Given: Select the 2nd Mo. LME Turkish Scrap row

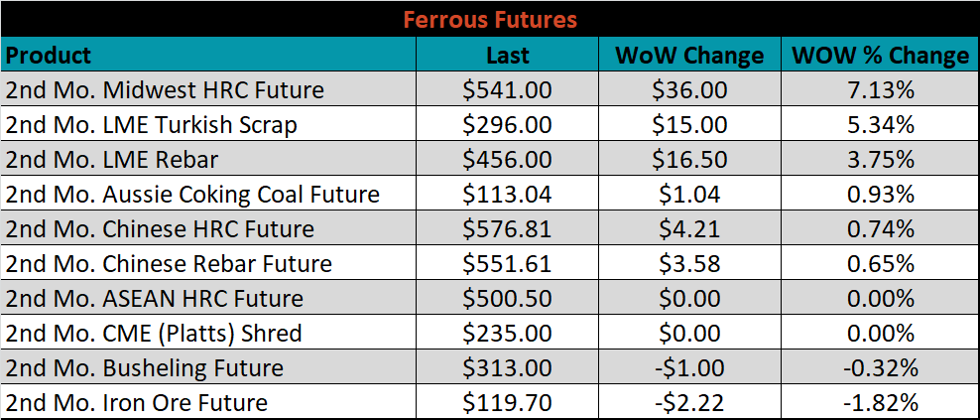Looking at the screenshot, I should 490,124.
